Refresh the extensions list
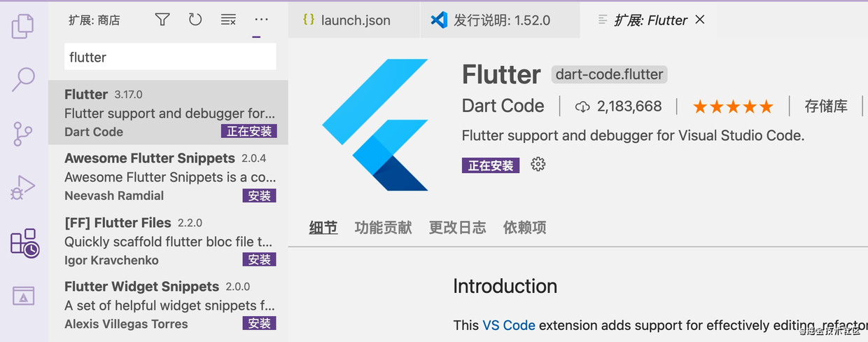 (x=195, y=20)
